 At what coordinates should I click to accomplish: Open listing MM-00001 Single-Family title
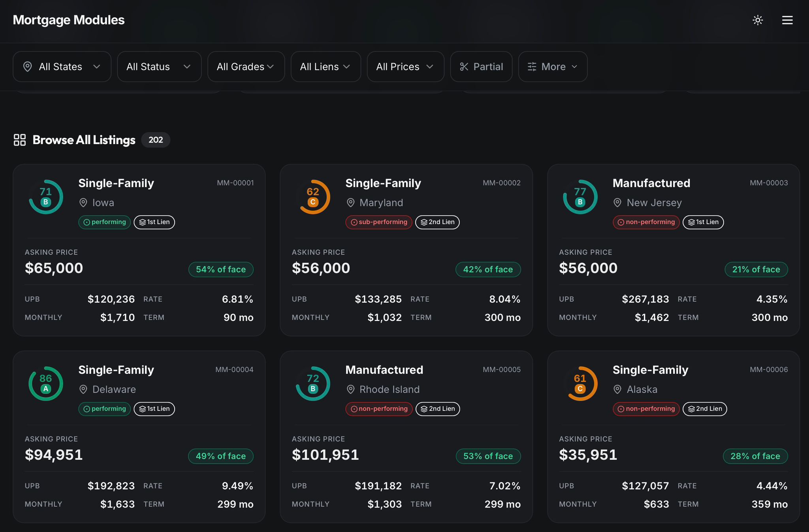pos(116,183)
